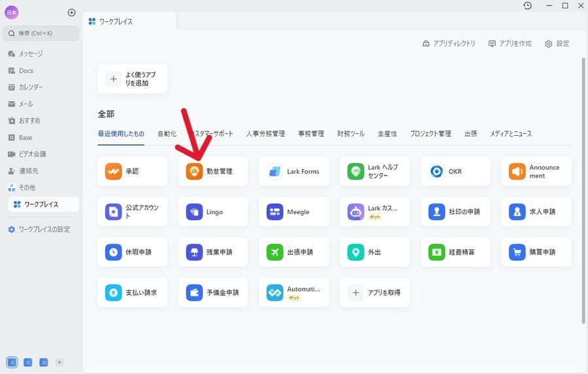Open カレンダー in sidebar

coord(41,87)
